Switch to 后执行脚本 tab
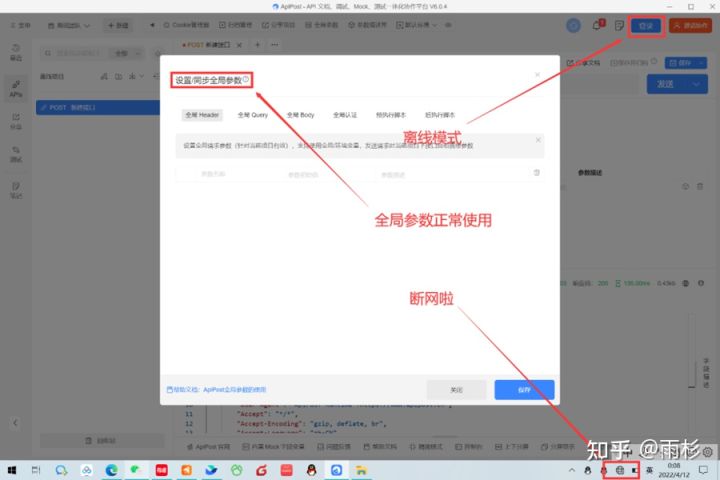The height and width of the screenshot is (480, 720). click(440, 115)
